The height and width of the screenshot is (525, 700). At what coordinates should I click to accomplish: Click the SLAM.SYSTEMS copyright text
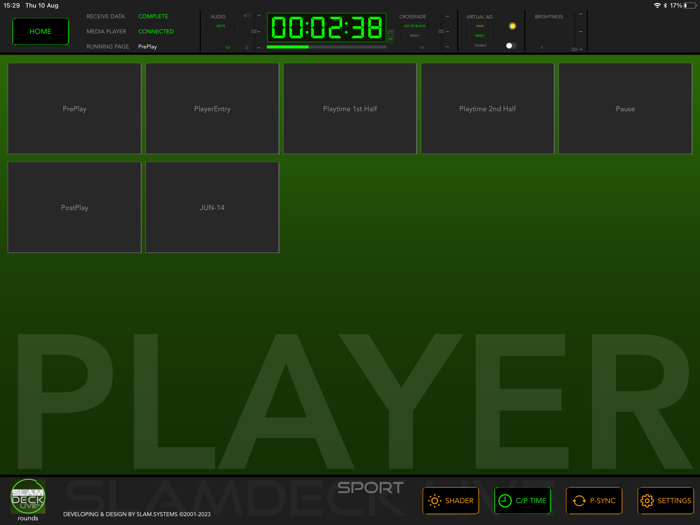[137, 514]
